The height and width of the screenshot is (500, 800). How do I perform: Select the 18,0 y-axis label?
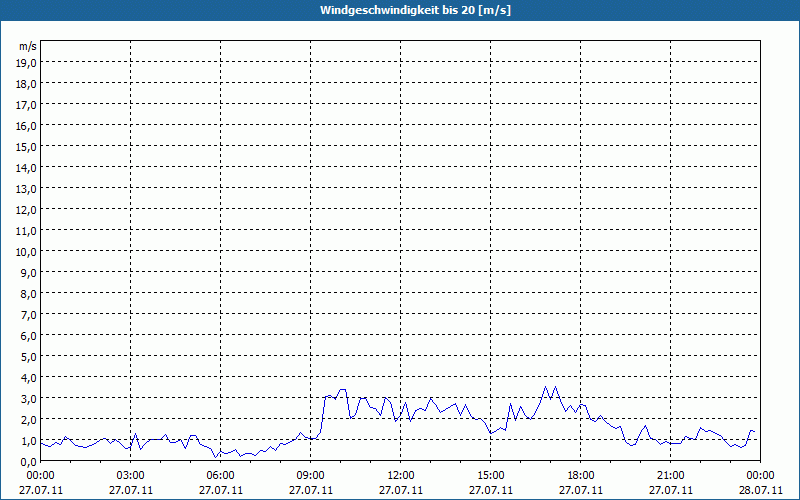(x=26, y=84)
